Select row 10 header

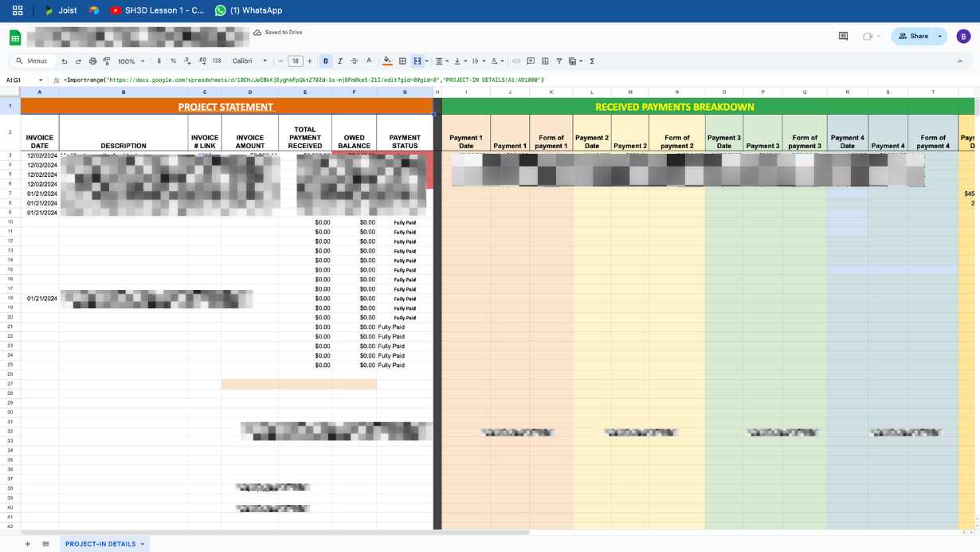pos(10,222)
